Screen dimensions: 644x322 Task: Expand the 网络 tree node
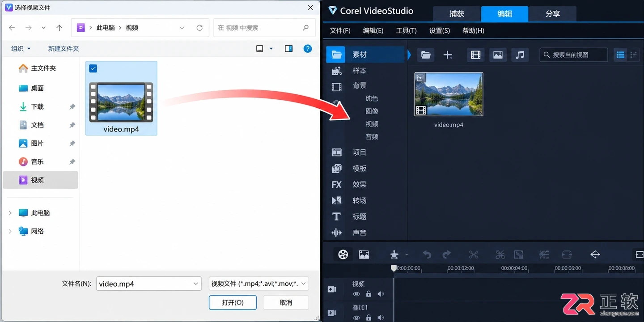click(10, 232)
